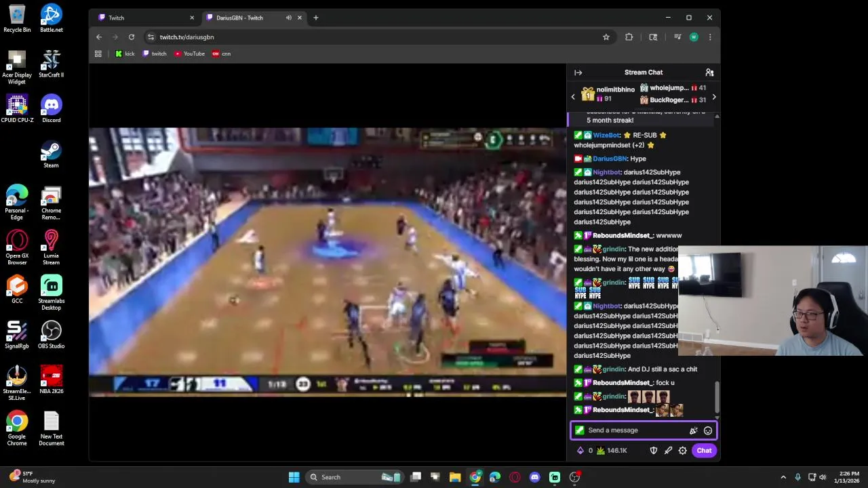Open chat identity badge in message box

[579, 430]
